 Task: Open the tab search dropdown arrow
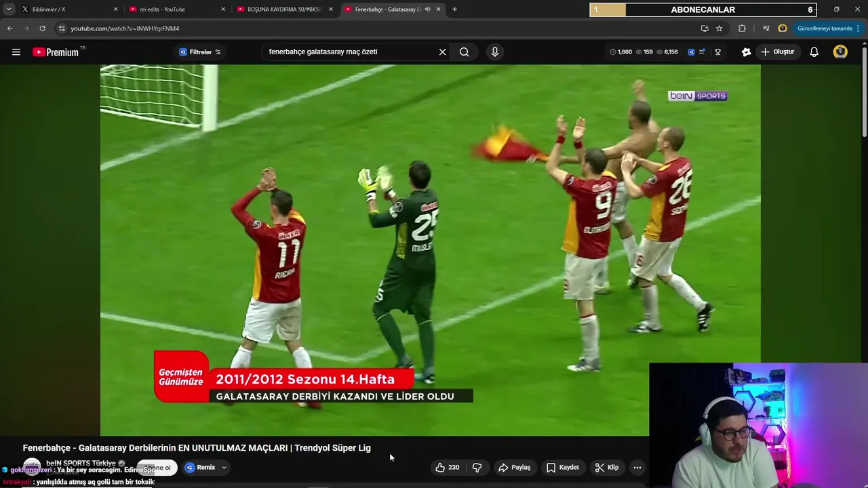click(x=9, y=9)
